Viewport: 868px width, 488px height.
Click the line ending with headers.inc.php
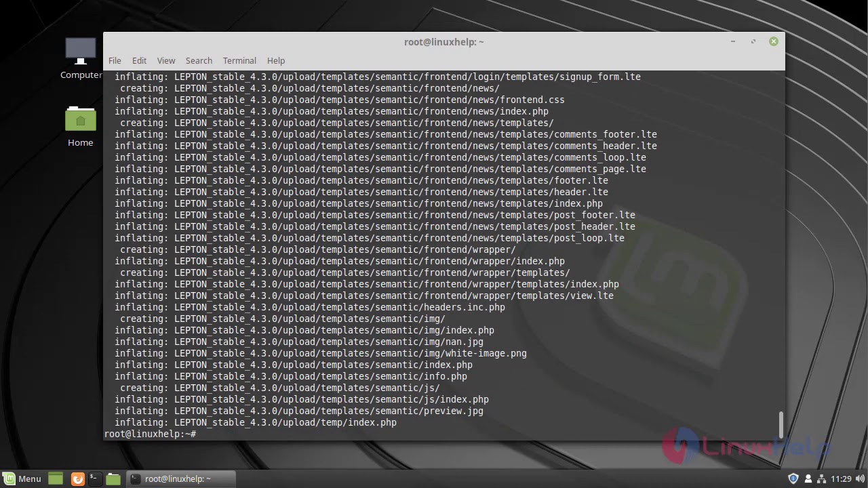[310, 307]
